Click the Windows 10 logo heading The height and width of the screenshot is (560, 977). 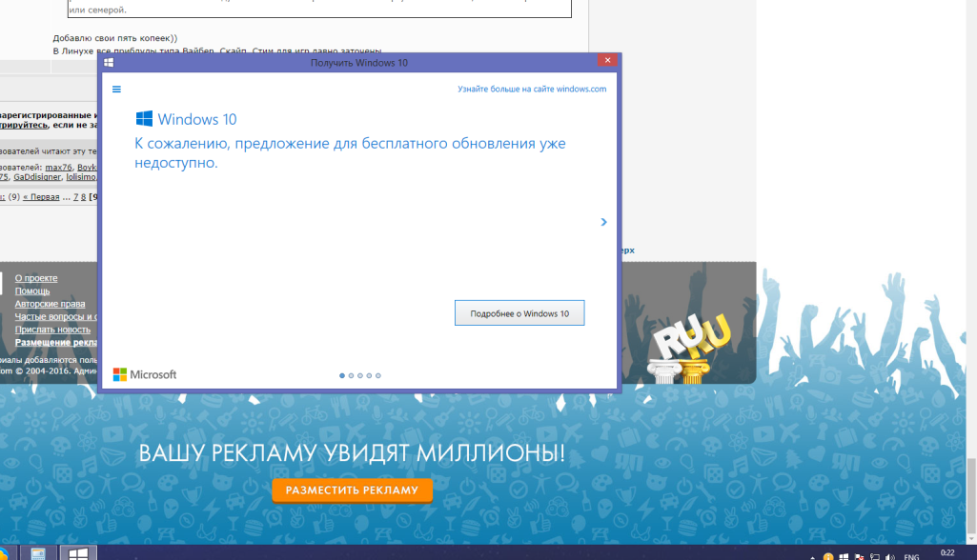pyautogui.click(x=186, y=119)
